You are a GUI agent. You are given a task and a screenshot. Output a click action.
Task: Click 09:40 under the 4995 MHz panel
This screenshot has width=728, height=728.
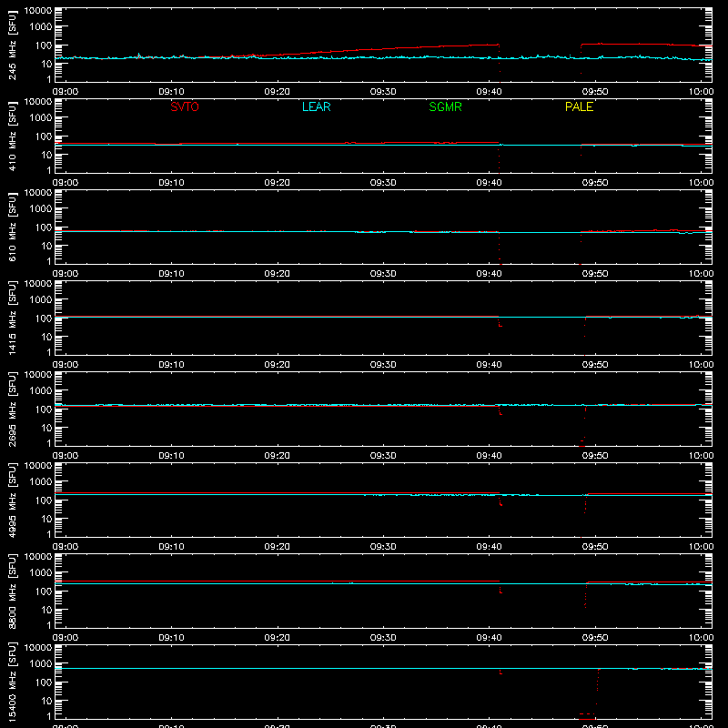pyautogui.click(x=489, y=547)
